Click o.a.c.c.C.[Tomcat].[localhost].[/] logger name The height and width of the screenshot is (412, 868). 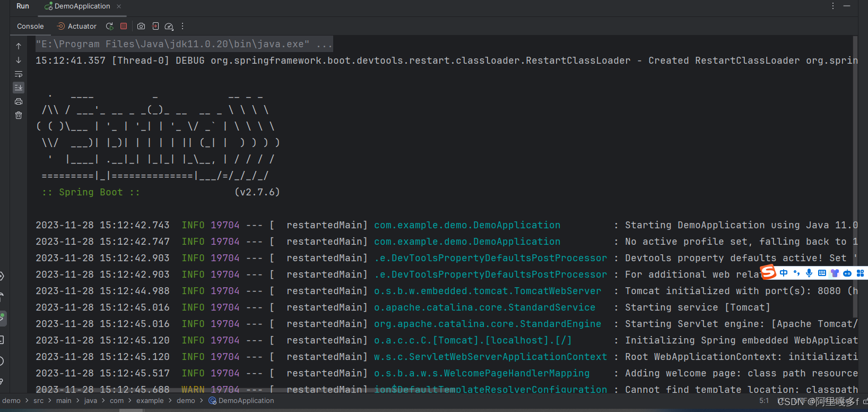(473, 340)
